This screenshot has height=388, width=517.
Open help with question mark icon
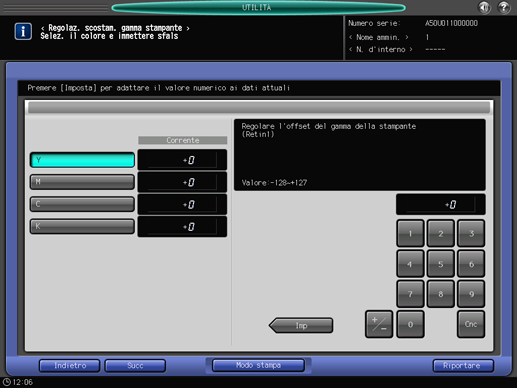504,7
